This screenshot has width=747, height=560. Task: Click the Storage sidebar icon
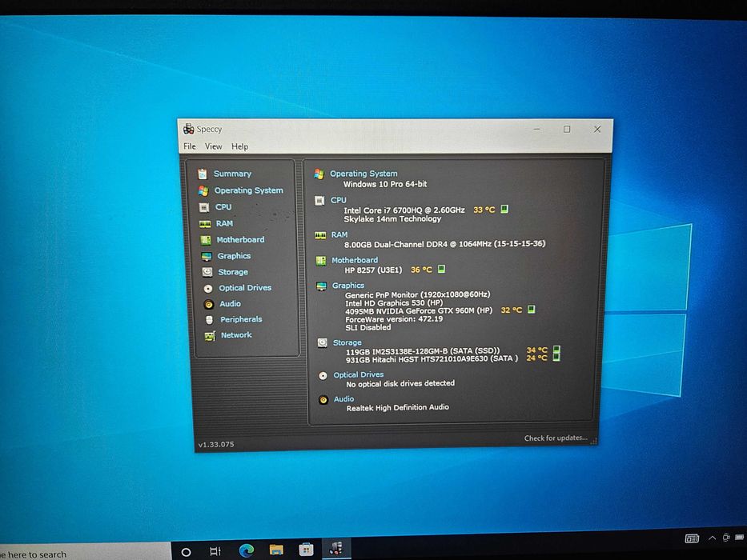click(x=207, y=272)
